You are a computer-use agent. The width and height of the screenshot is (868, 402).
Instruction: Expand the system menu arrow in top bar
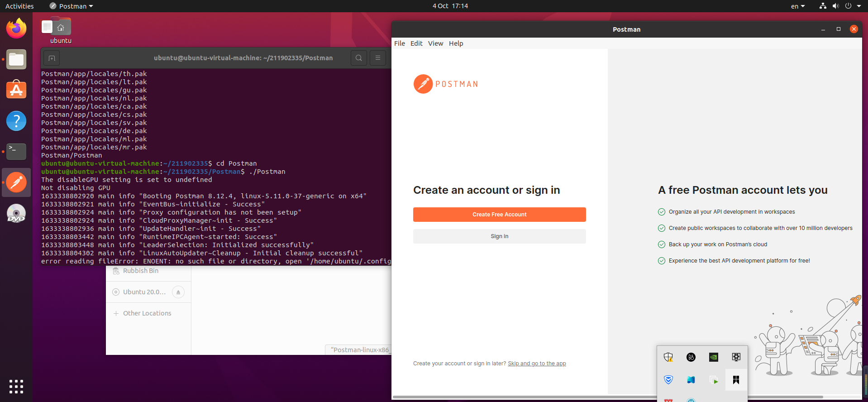[x=859, y=6]
